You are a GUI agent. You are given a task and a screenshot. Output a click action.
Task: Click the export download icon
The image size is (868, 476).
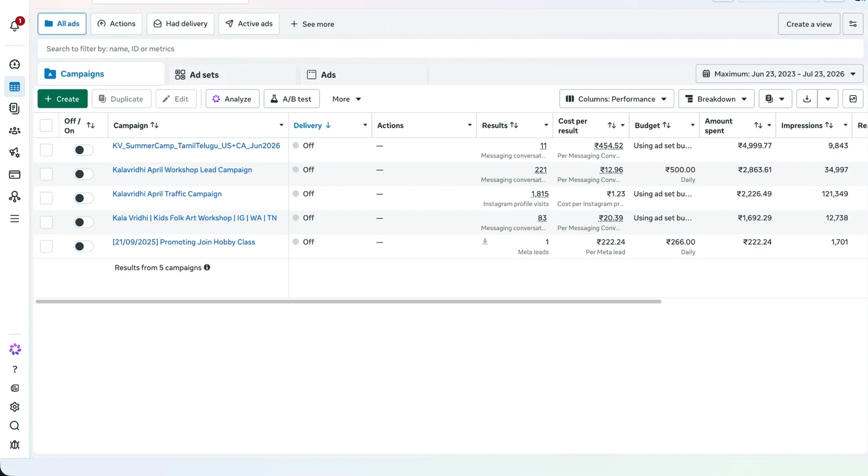pos(807,99)
